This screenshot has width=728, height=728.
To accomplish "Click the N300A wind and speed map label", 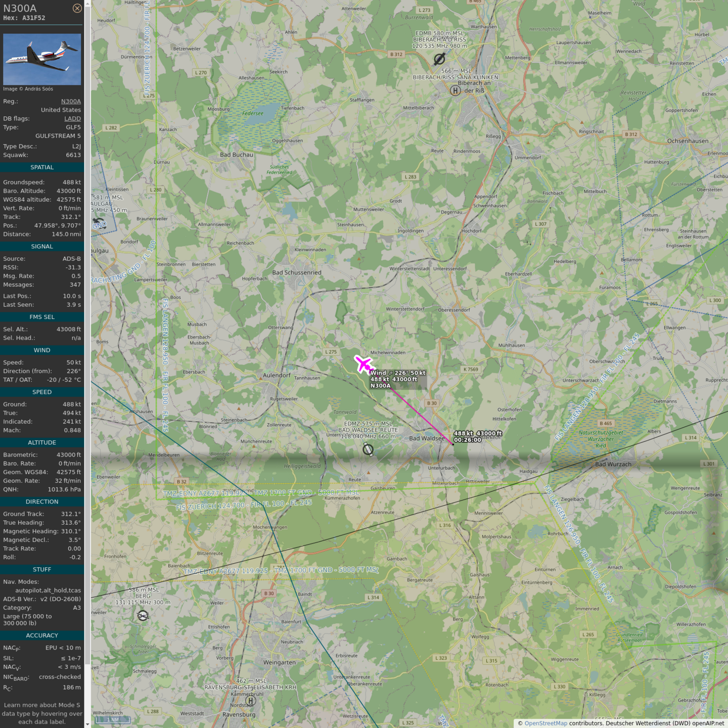I will [x=398, y=379].
